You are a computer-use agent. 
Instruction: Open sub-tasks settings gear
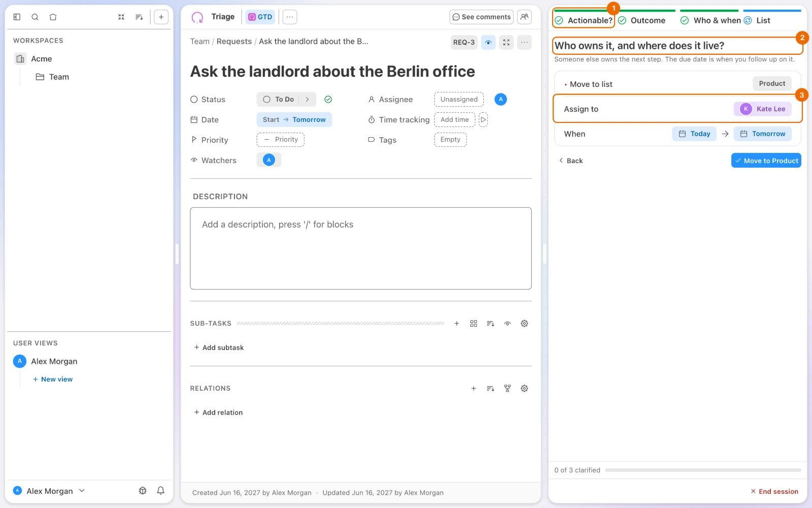pyautogui.click(x=524, y=324)
